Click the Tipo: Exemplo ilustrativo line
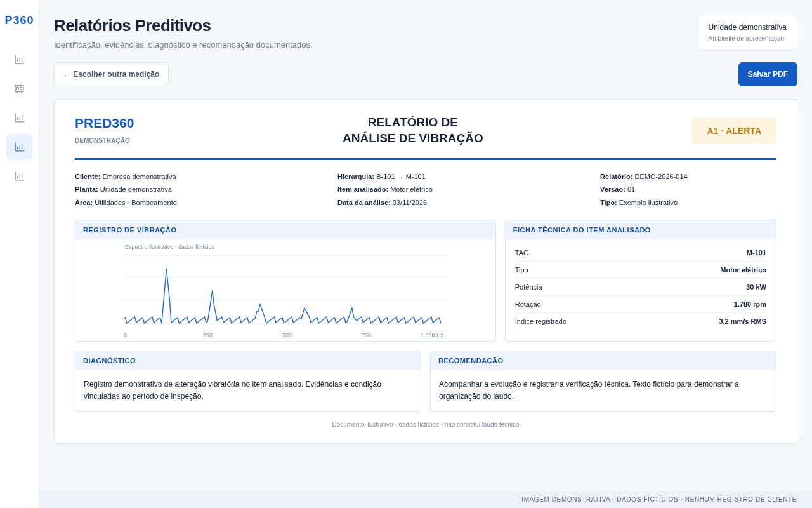The width and height of the screenshot is (812, 508). 639,203
